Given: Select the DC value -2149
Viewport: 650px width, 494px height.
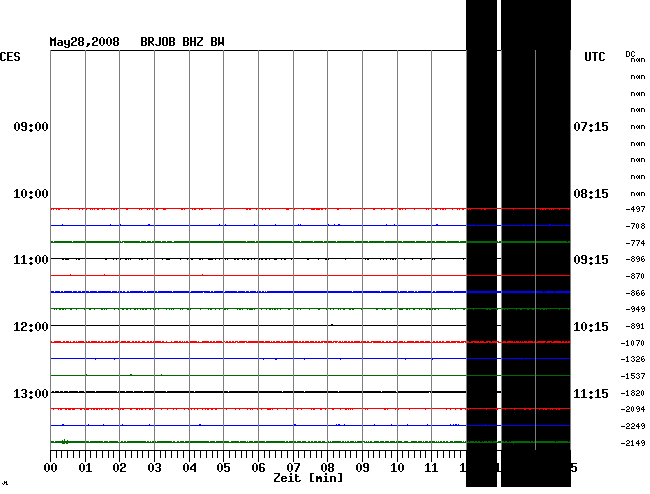Looking at the screenshot, I should click(x=633, y=443).
